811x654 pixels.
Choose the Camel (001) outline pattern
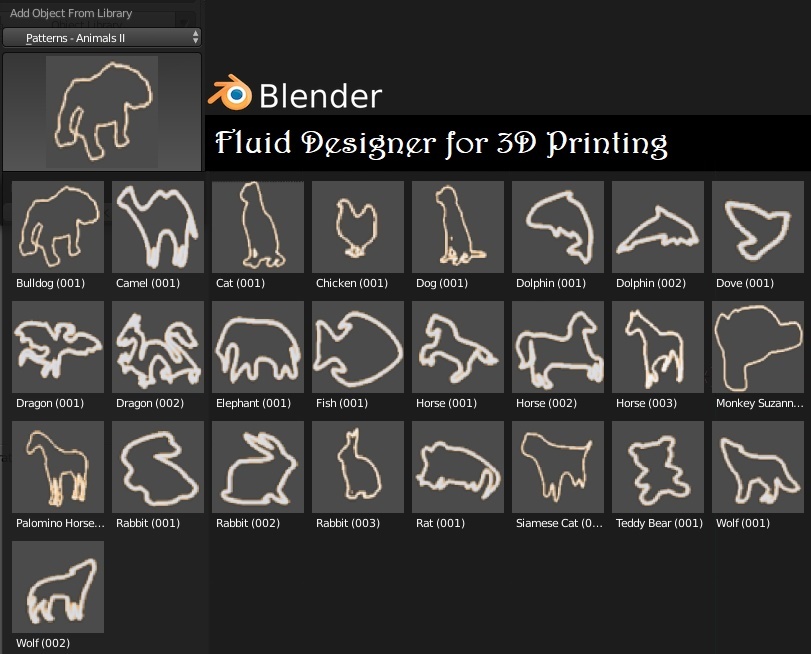158,227
